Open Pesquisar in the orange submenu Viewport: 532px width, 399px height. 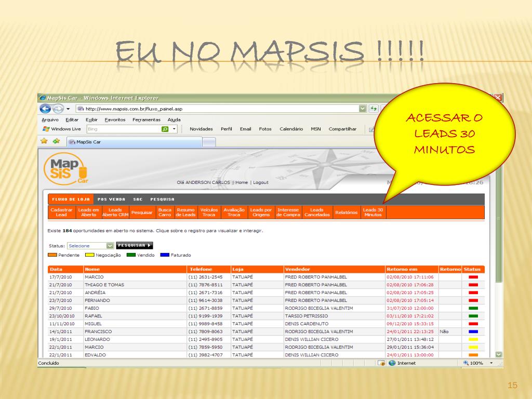(142, 212)
